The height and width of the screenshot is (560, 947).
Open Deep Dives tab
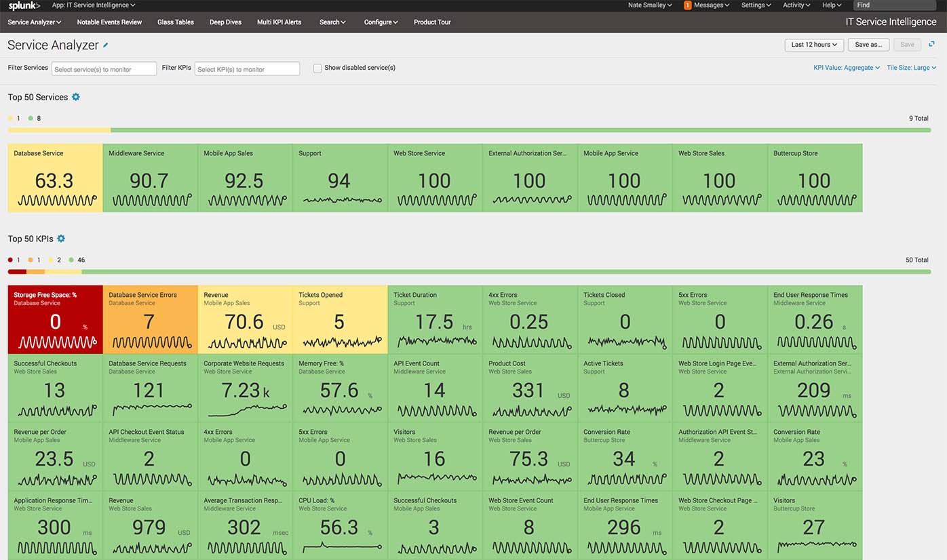click(225, 22)
